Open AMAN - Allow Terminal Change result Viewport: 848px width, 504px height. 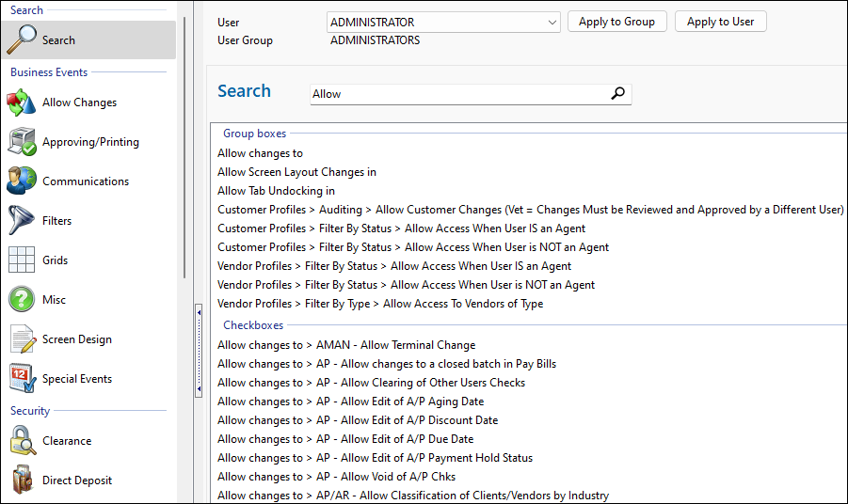click(x=346, y=345)
